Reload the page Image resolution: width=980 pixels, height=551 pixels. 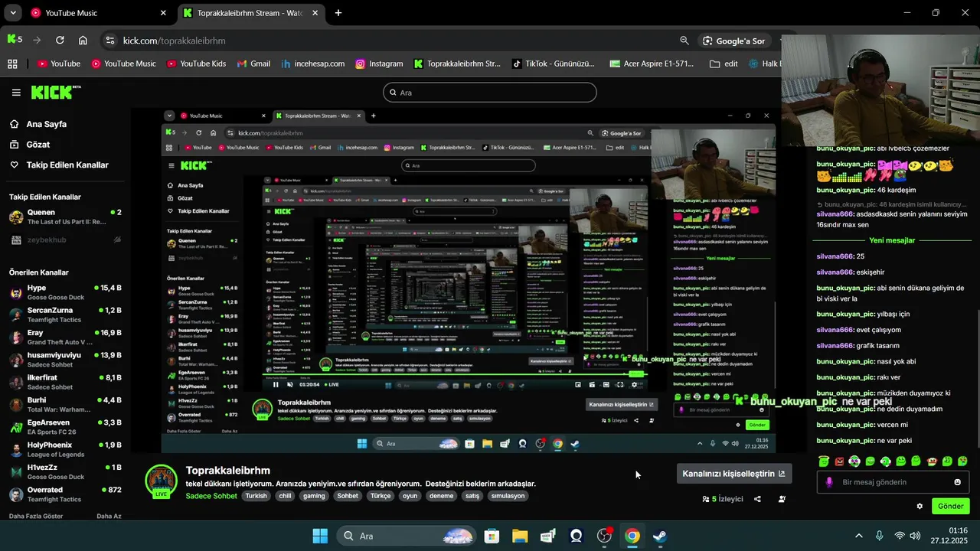60,41
